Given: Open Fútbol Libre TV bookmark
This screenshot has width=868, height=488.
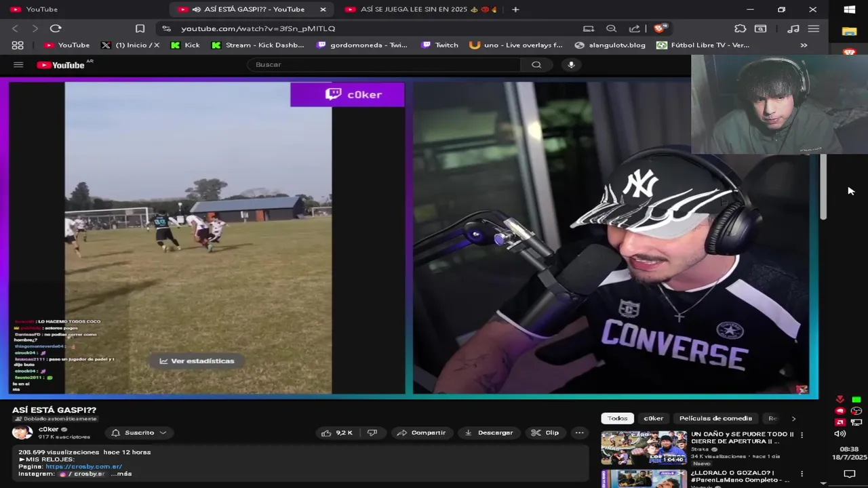Looking at the screenshot, I should point(703,45).
